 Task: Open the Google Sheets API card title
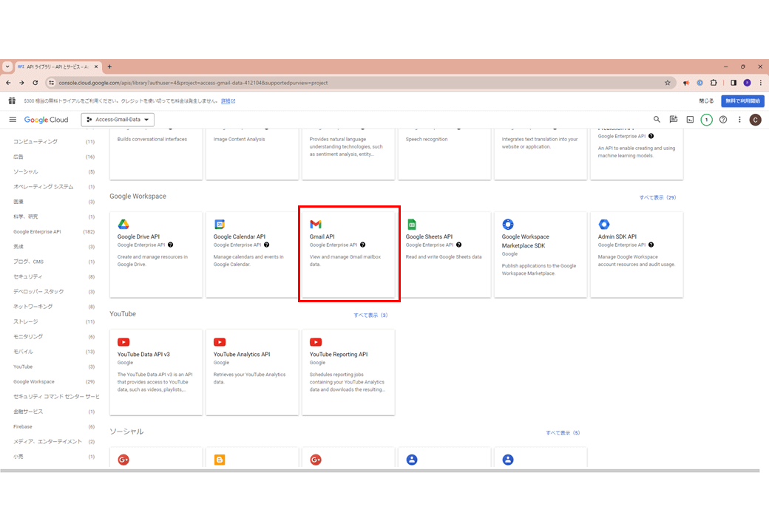point(429,236)
